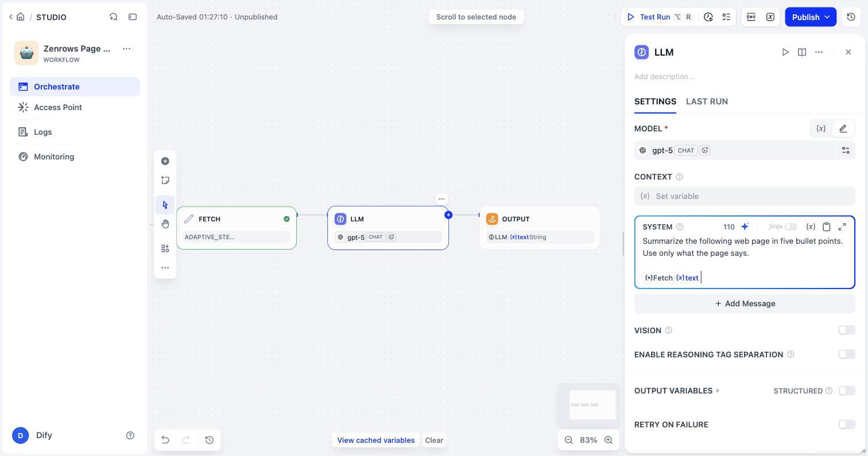Open the more options ellipsis in LLM panel header

click(819, 52)
